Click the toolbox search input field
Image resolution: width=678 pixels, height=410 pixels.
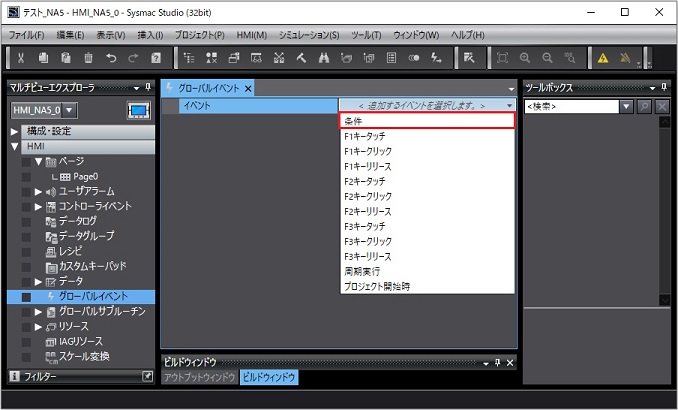(570, 106)
